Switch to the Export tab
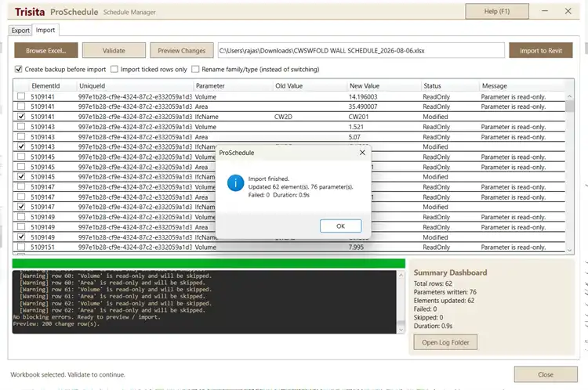 20,31
